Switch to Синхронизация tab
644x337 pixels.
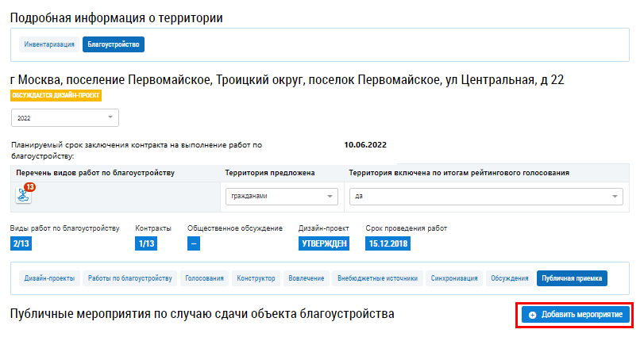point(454,278)
